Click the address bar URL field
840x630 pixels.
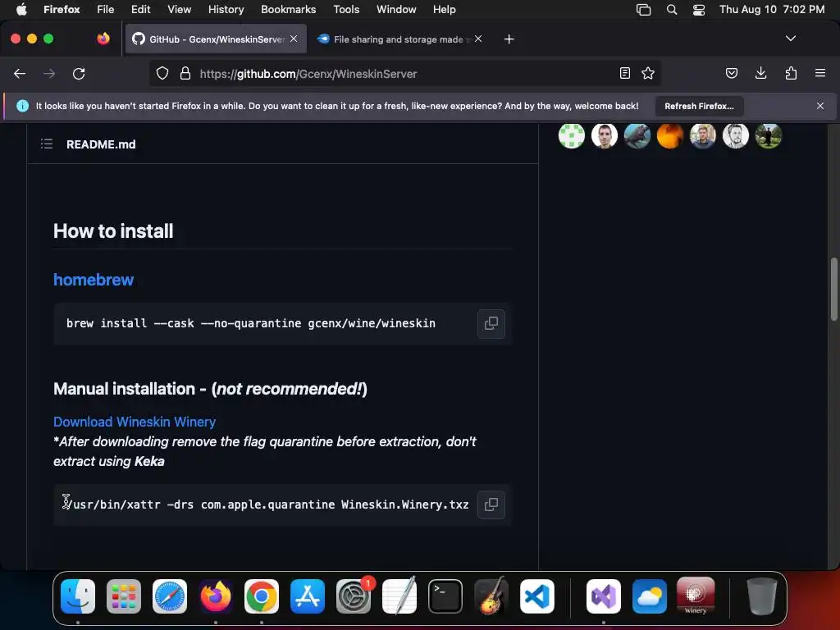[x=404, y=73]
